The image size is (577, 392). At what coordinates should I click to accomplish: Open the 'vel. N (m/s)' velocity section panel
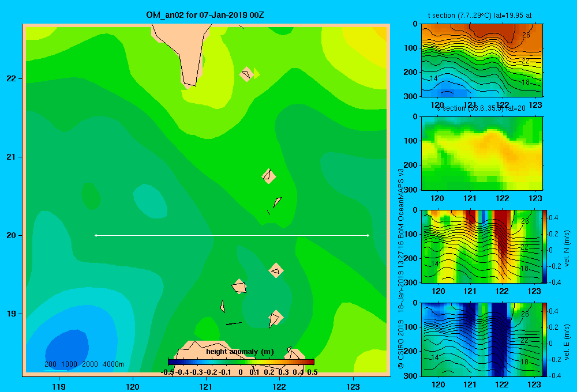point(482,246)
